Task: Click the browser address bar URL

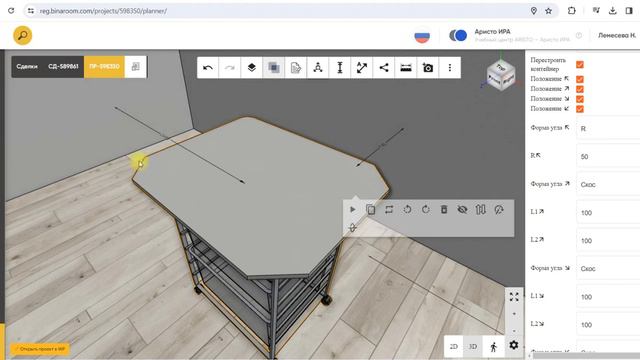Action: [103, 11]
